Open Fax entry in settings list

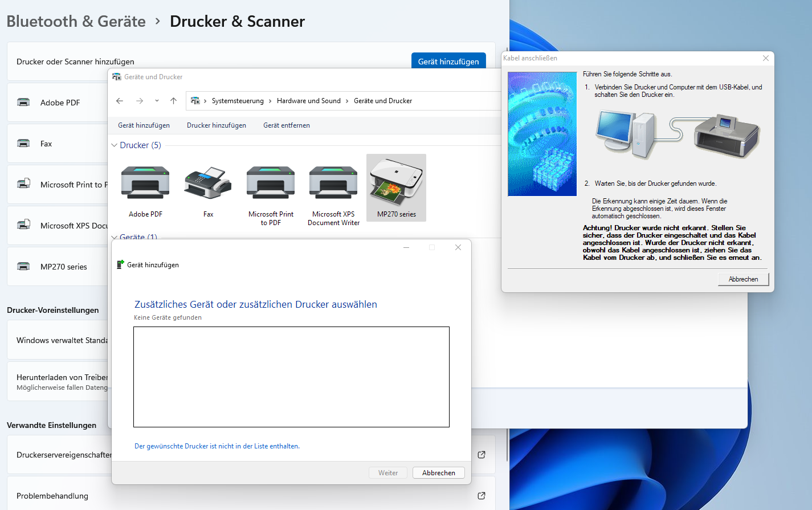[x=57, y=144]
